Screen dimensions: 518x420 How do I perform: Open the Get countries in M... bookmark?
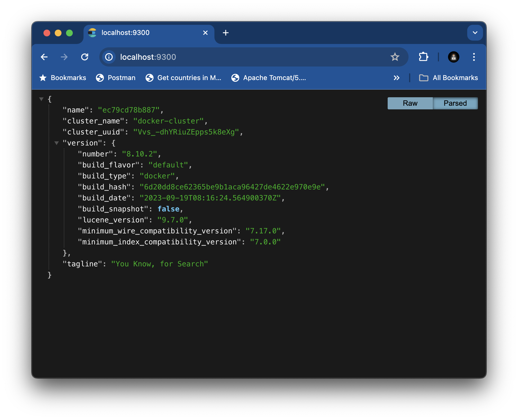click(x=183, y=78)
